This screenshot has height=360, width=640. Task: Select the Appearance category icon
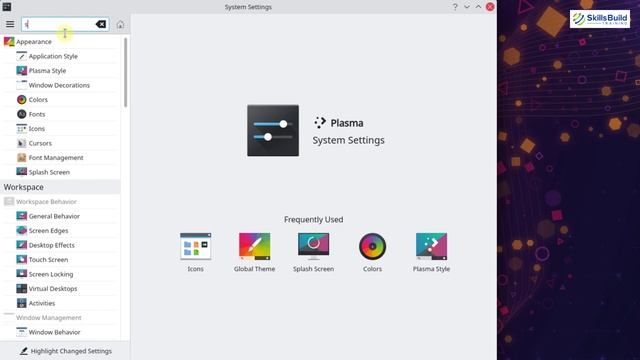9,42
